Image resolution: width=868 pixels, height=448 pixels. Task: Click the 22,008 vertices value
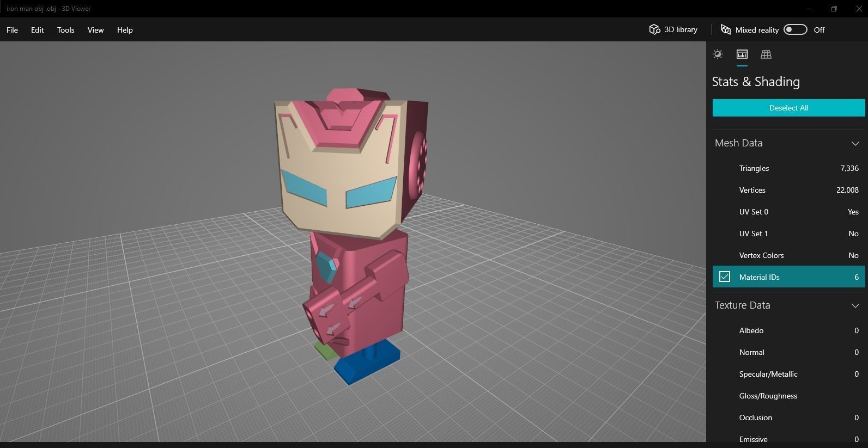(847, 190)
